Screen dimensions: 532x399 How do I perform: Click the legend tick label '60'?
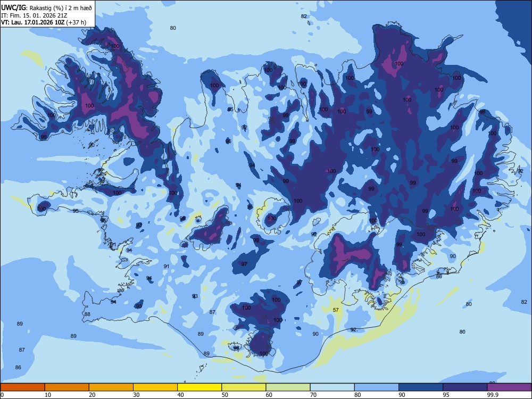(x=269, y=395)
